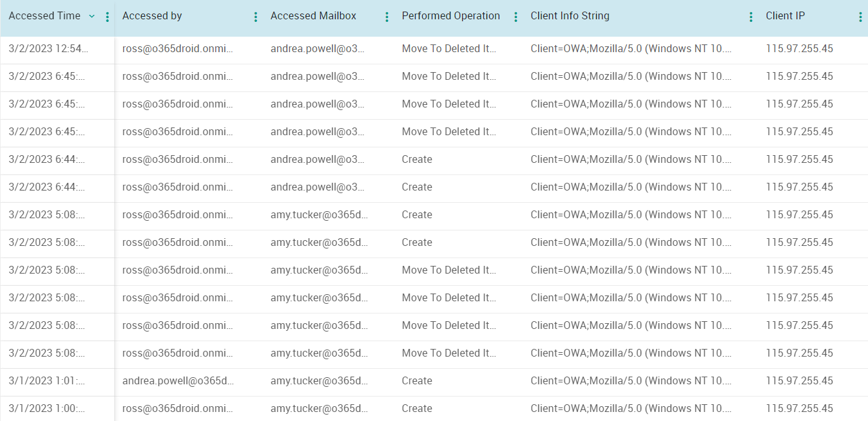Open the kebab menu next to Client IP header

862,16
